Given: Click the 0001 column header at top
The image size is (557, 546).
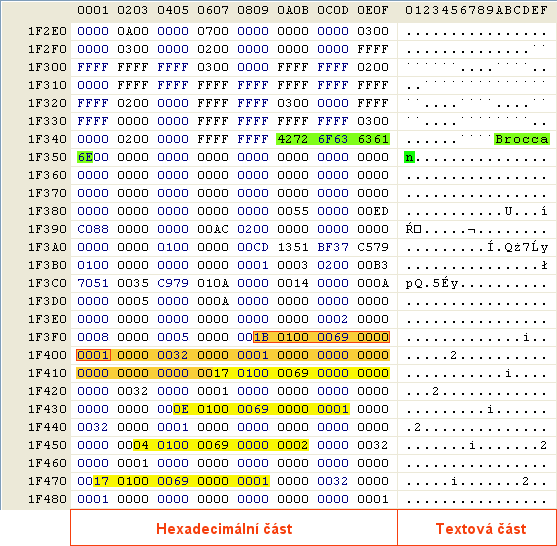Looking at the screenshot, I should (93, 10).
